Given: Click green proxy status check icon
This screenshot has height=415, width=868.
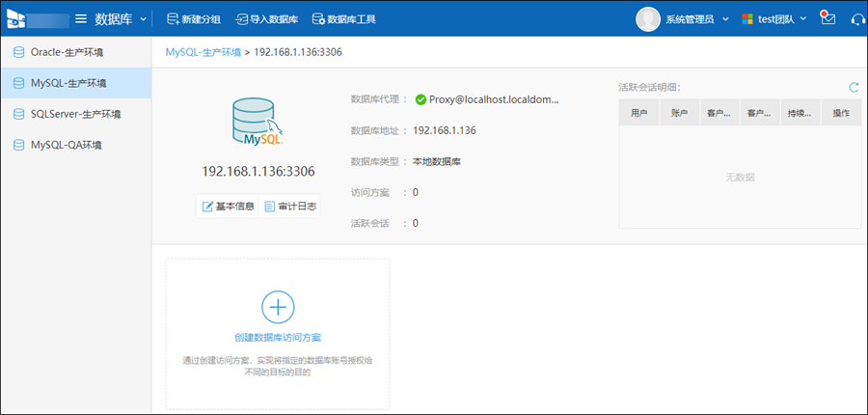Looking at the screenshot, I should (420, 99).
